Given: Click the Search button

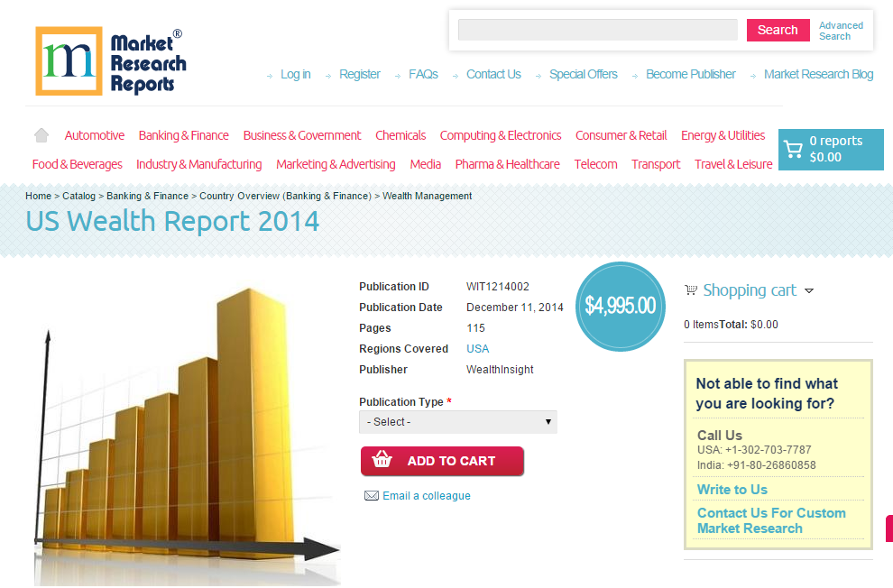Looking at the screenshot, I should 778,30.
